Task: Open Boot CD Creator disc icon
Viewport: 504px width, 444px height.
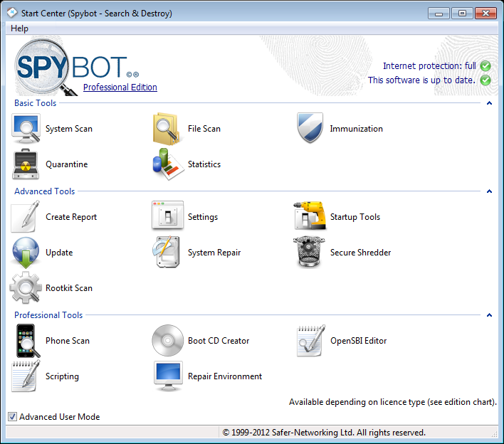Action: point(168,341)
